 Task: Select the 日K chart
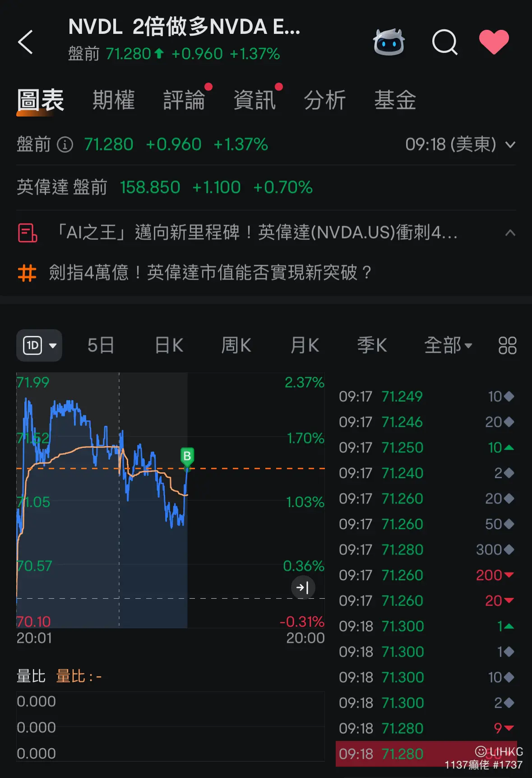pos(169,345)
